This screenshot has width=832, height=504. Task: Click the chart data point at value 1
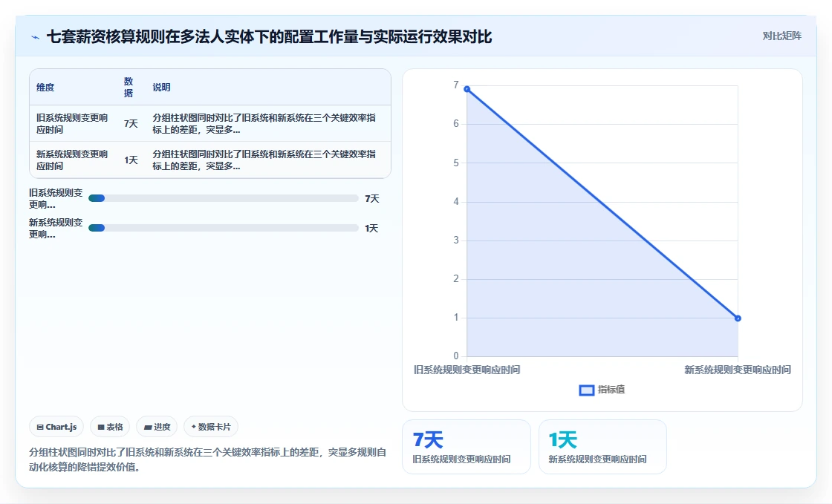[x=738, y=318]
